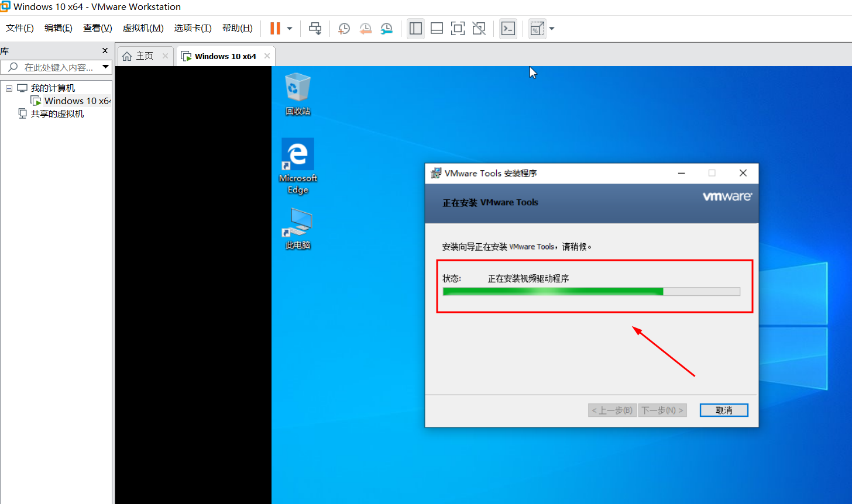Screen dimensions: 852x504
Task: Take a snapshot with the clock-plus icon
Action: point(344,28)
